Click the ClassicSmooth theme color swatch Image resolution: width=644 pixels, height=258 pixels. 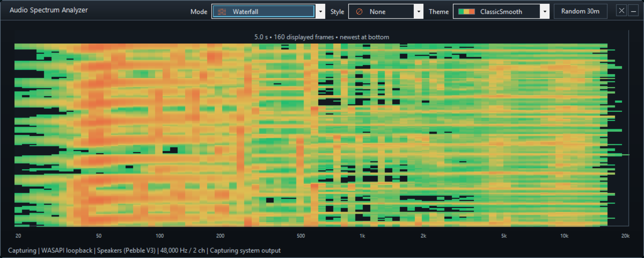coord(467,12)
